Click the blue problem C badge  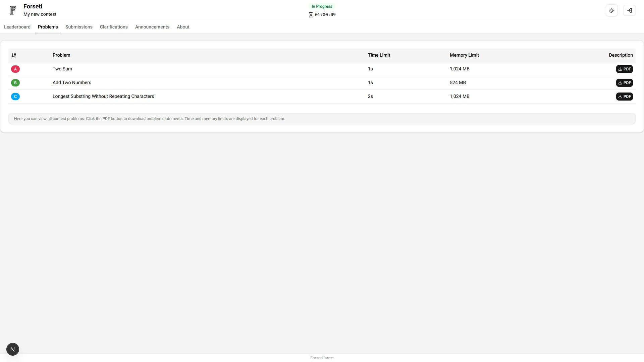pos(15,97)
